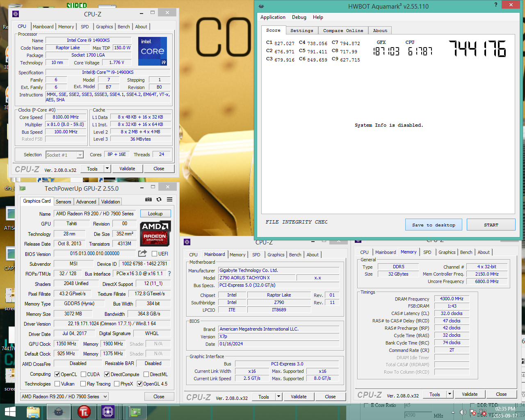Toggle the CUDA checkbox
The height and width of the screenshot is (420, 525).
84,374
